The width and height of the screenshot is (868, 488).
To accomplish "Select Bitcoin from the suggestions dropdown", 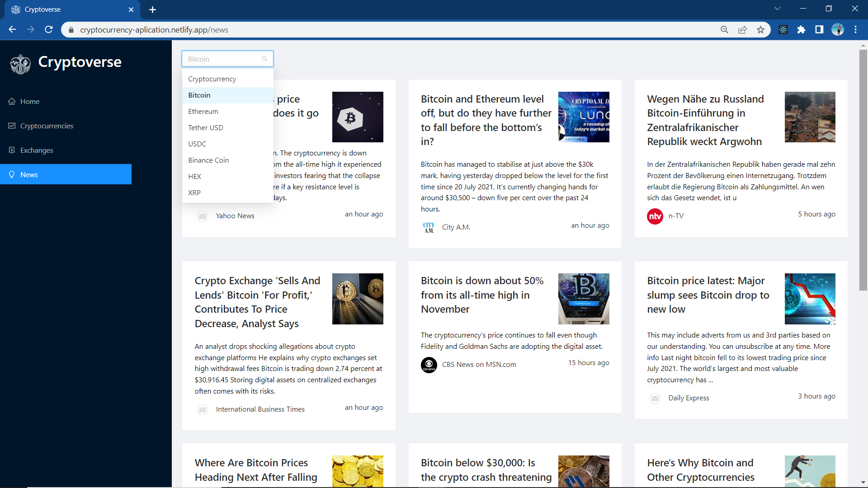I will tap(199, 95).
